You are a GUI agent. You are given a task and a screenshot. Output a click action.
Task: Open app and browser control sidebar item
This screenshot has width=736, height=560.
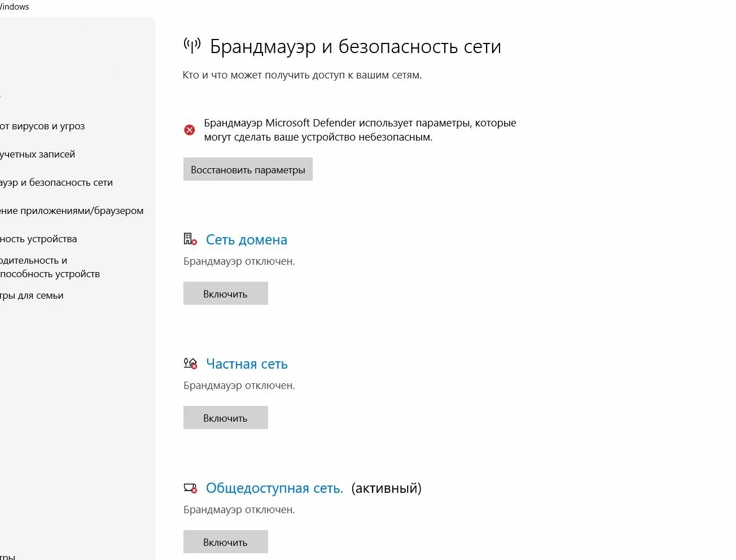coord(72,211)
